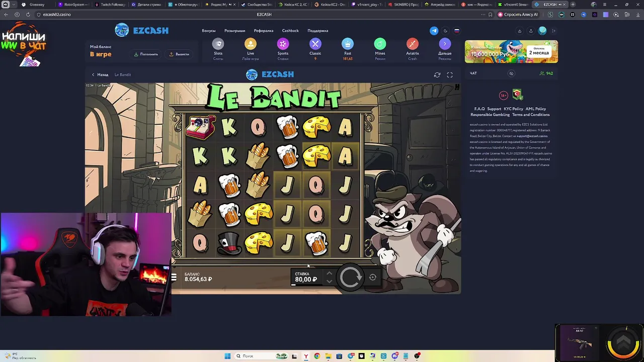Log out with the exit icon
The image size is (644, 362).
point(554,31)
